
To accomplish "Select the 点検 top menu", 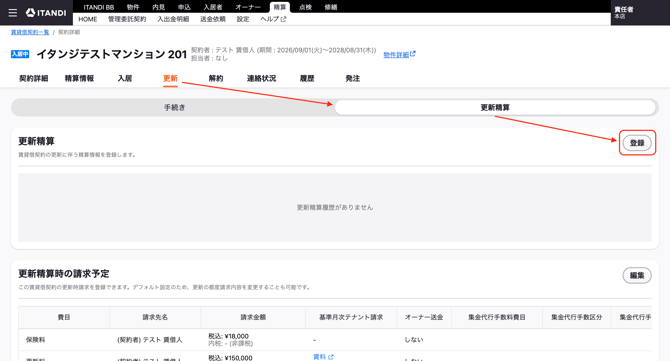I will [x=305, y=7].
